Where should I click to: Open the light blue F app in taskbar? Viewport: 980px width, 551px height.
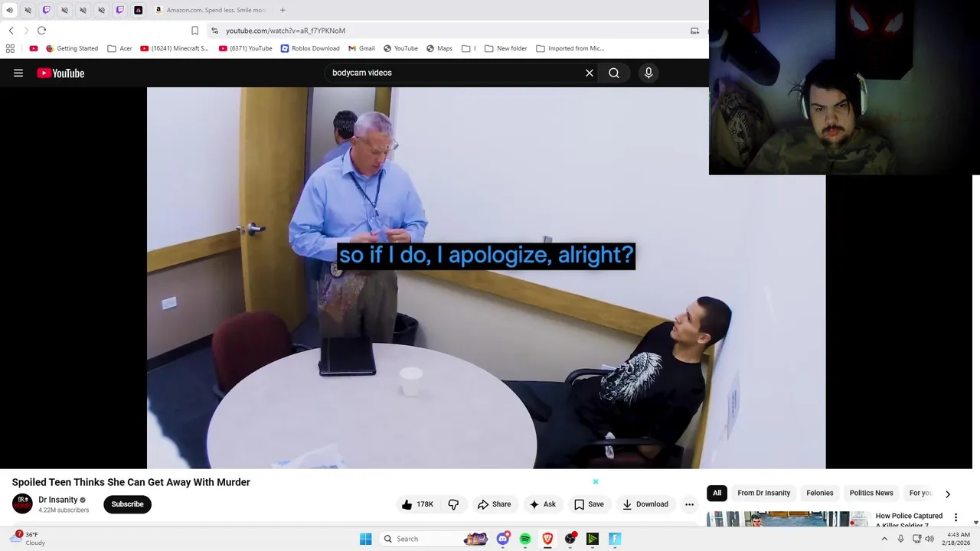tap(614, 539)
